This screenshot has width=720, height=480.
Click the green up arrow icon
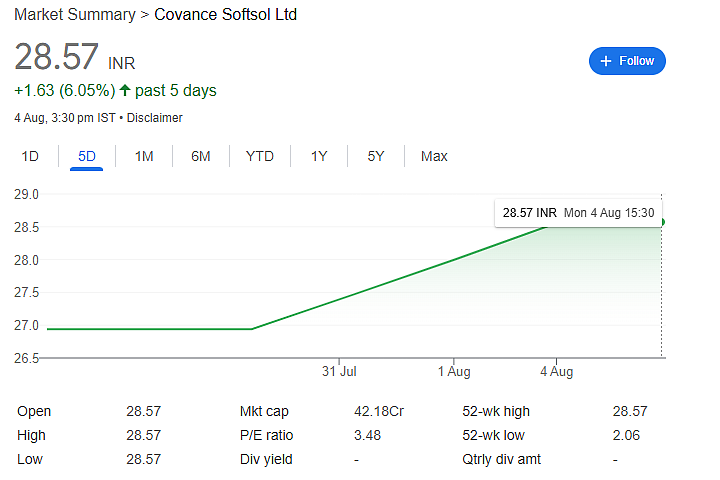125,90
